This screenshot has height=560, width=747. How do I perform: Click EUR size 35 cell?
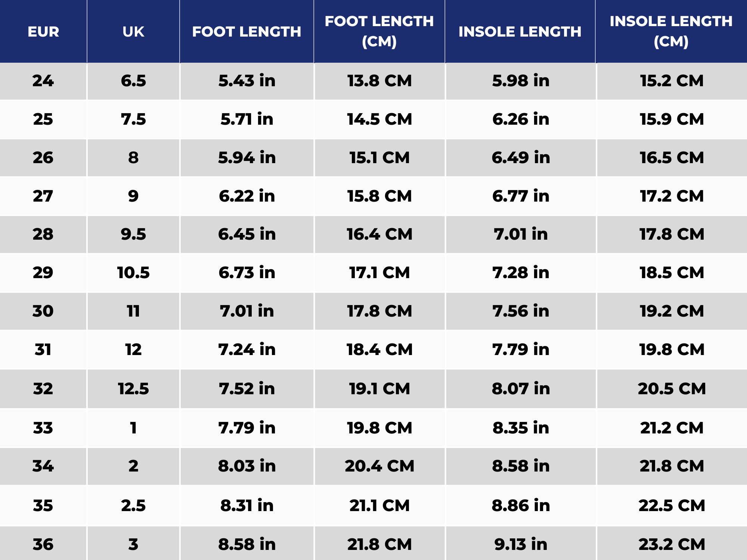pos(43,506)
